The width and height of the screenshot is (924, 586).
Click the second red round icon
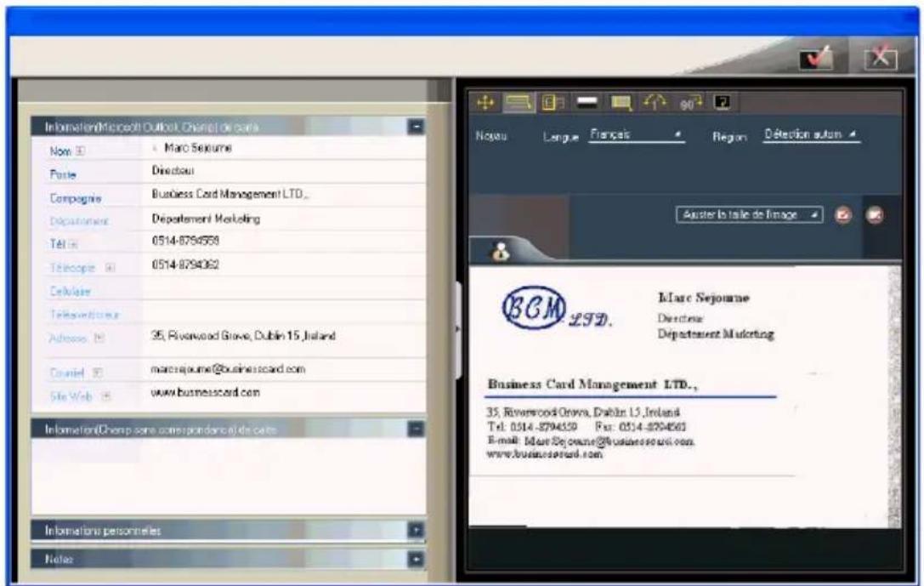point(875,215)
